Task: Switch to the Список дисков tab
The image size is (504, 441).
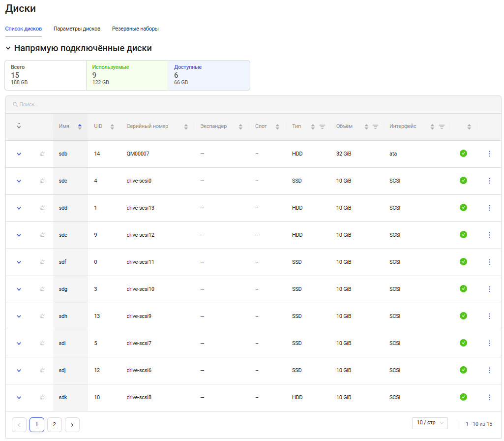Action: pos(24,29)
